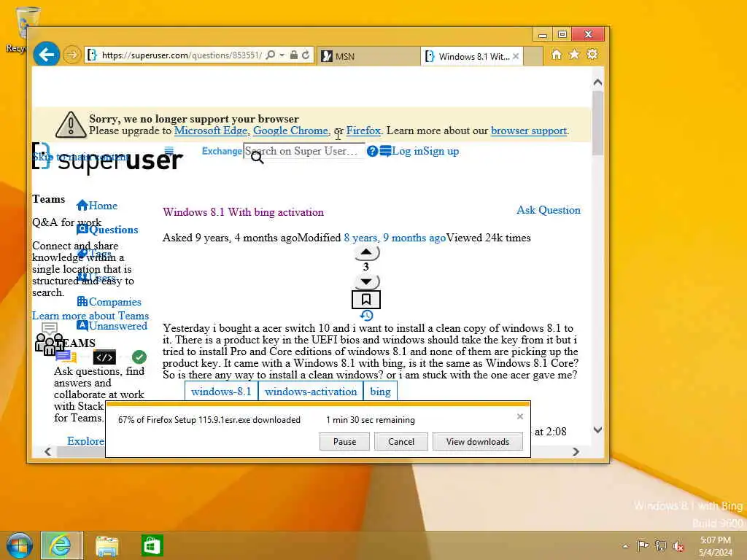Show hidden tray icons arrow
The image size is (747, 560).
(x=625, y=545)
